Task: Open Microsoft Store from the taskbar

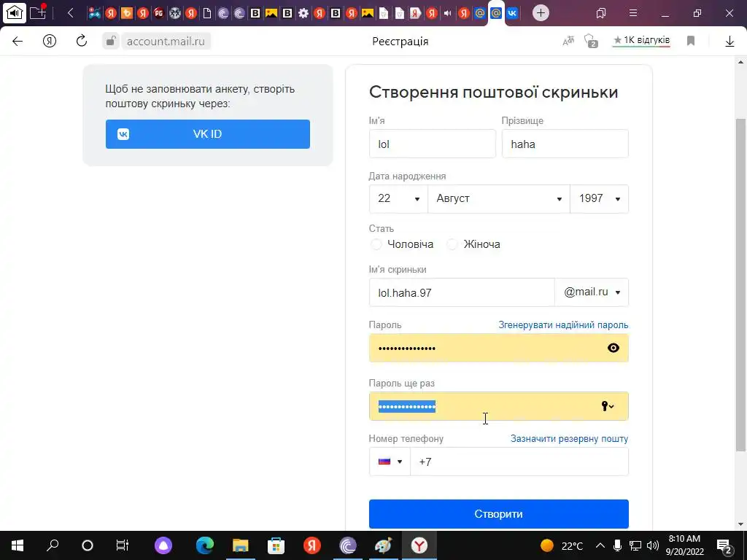Action: tap(276, 545)
